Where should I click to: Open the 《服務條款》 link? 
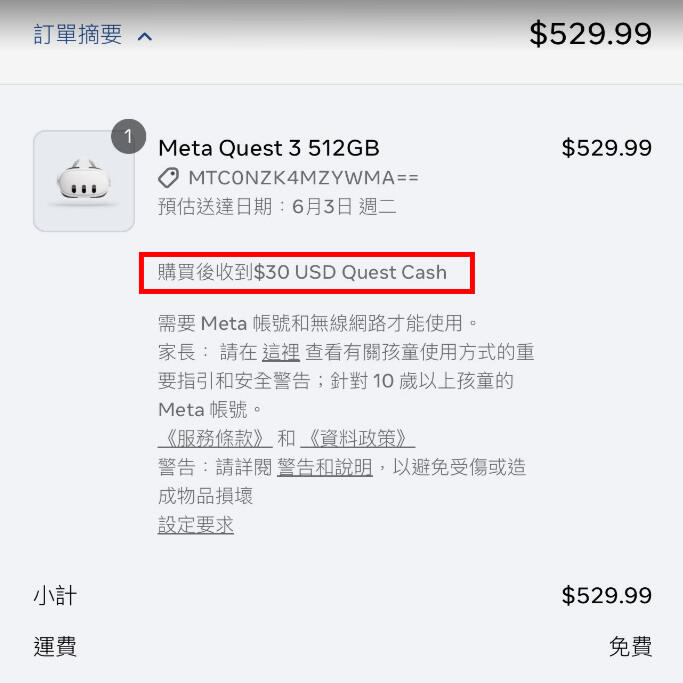pyautogui.click(x=215, y=438)
